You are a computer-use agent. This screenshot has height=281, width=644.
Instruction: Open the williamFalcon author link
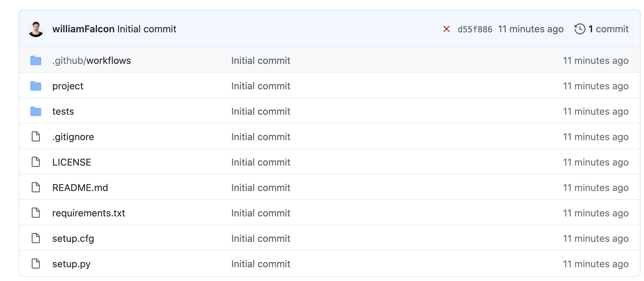pyautogui.click(x=83, y=29)
